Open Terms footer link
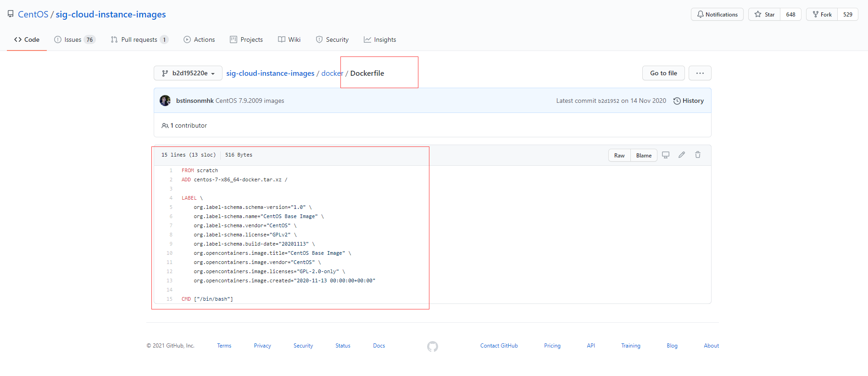868x376 pixels. pos(224,346)
